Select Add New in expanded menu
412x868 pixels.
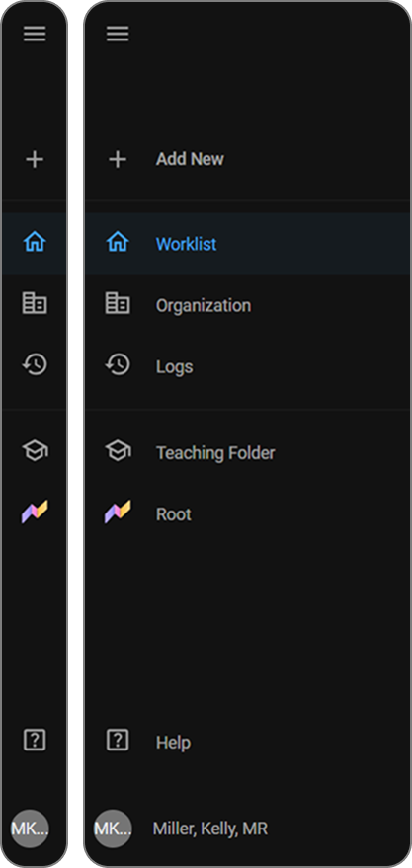[x=248, y=159]
